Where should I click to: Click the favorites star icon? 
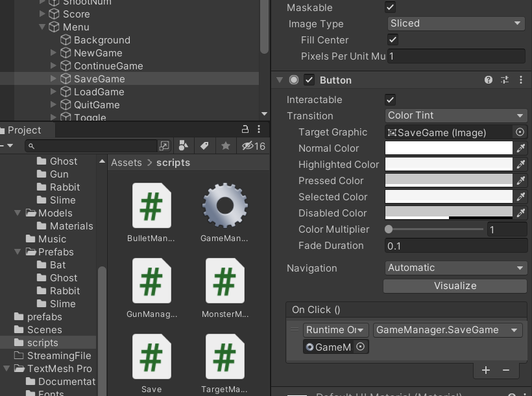pyautogui.click(x=225, y=146)
